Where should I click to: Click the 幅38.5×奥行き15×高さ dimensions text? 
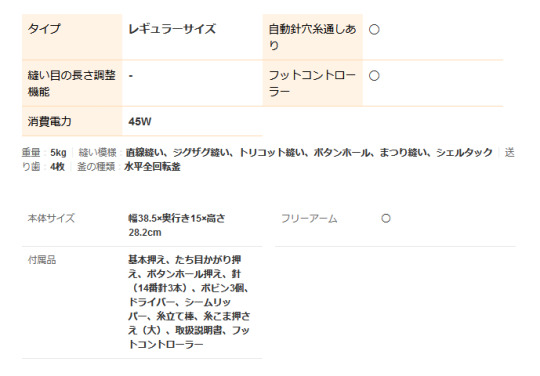click(x=177, y=218)
